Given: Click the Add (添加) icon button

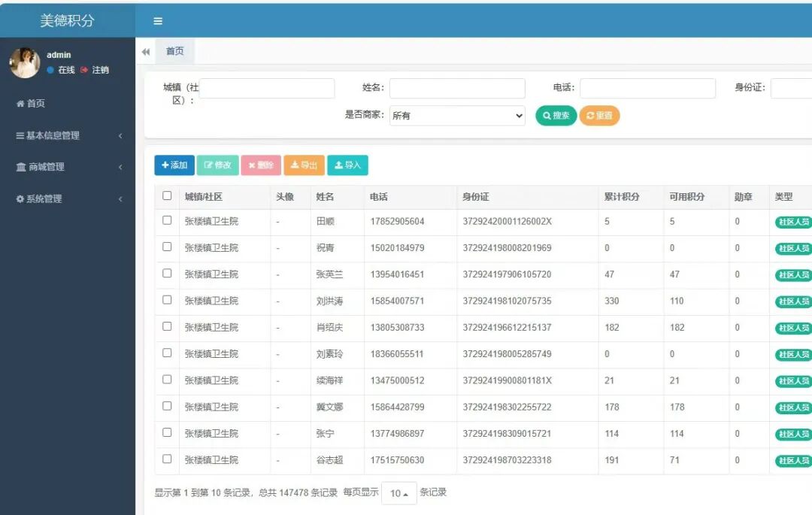Looking at the screenshot, I should [174, 165].
